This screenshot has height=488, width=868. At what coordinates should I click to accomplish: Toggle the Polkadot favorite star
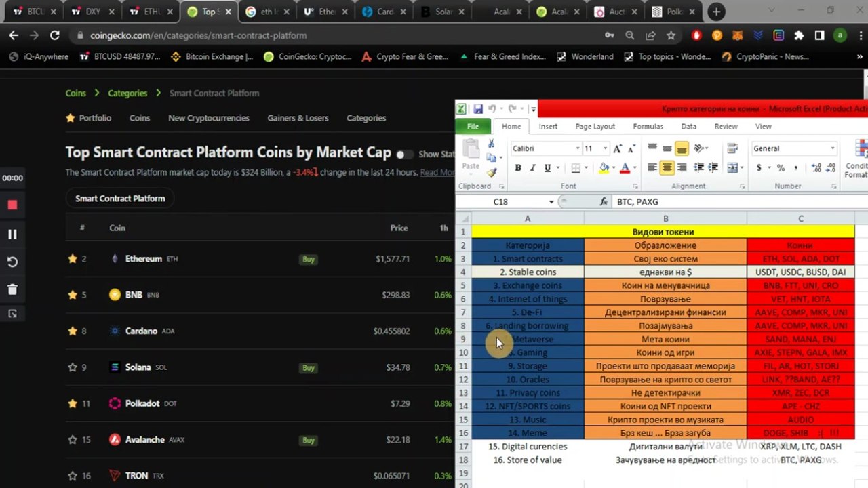[73, 403]
